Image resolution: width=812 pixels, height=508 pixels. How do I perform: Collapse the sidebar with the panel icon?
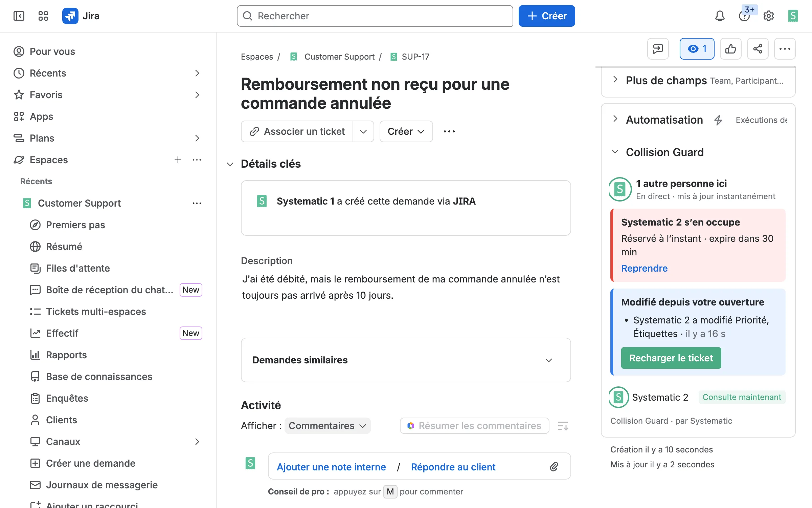19,16
